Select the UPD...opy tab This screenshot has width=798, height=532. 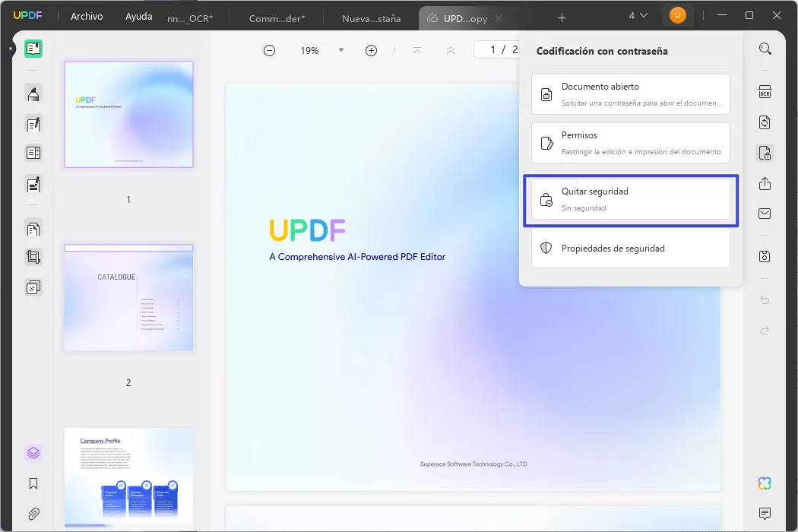pos(465,19)
